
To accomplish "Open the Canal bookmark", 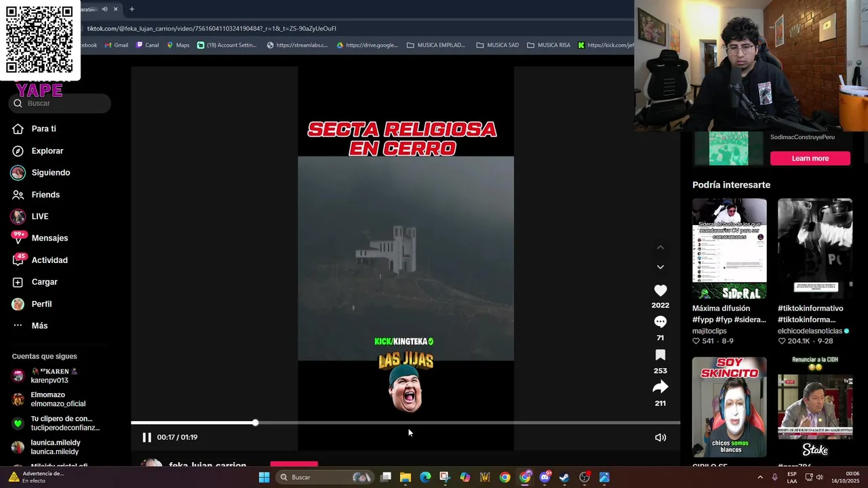I will tap(147, 45).
